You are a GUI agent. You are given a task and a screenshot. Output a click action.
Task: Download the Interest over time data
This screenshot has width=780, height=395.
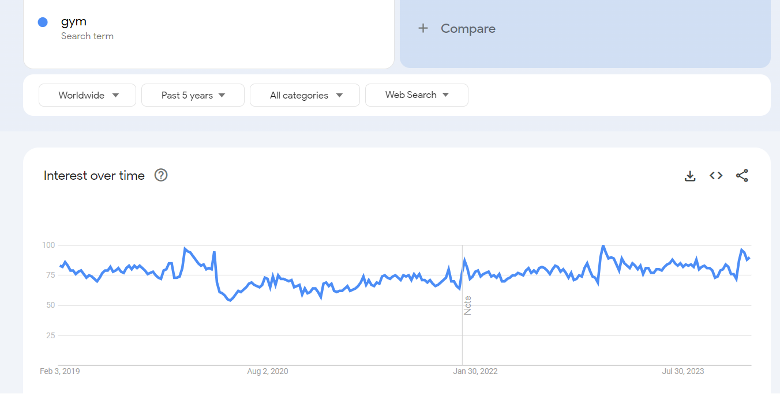(x=690, y=176)
